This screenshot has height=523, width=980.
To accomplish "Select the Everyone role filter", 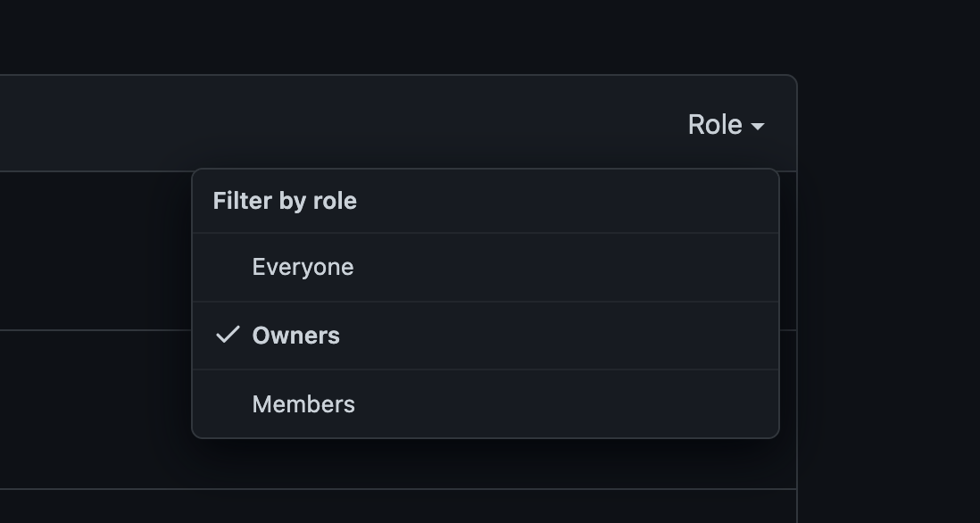I will [303, 267].
